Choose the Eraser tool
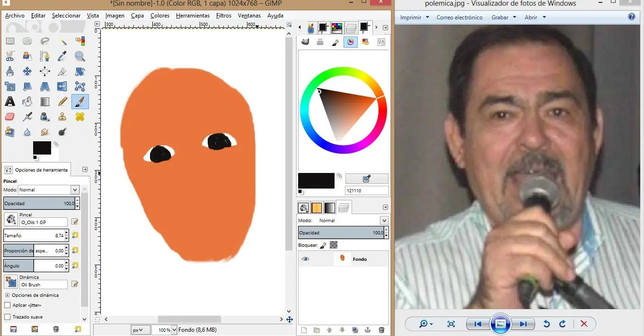This screenshot has width=644, height=336. (10, 117)
